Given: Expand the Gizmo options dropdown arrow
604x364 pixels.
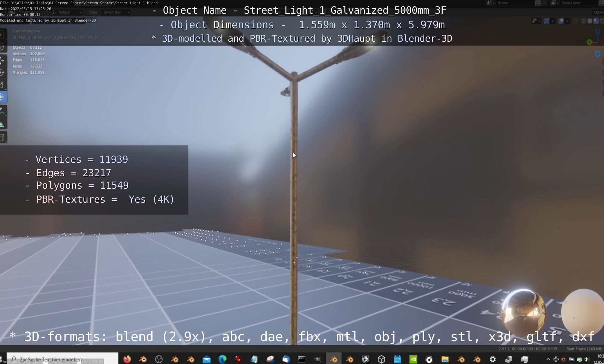Looking at the screenshot, I should pos(552,21).
